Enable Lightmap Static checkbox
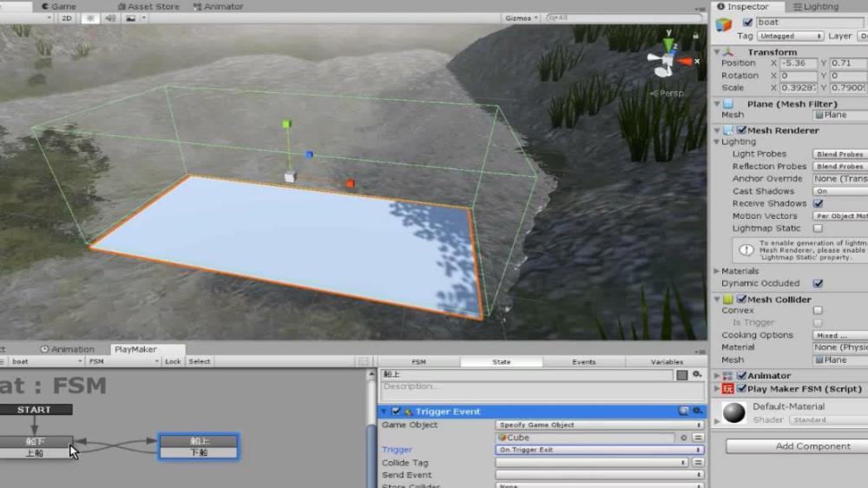Screen dimensions: 868x488 click(818, 228)
